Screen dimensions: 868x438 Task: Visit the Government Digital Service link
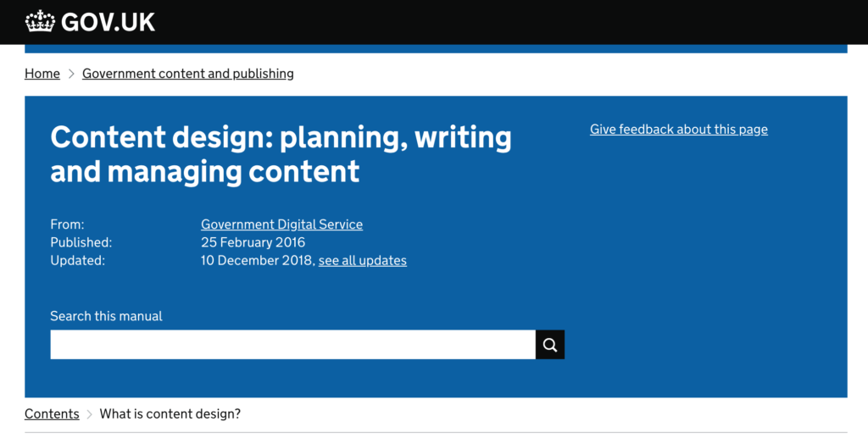[281, 225]
